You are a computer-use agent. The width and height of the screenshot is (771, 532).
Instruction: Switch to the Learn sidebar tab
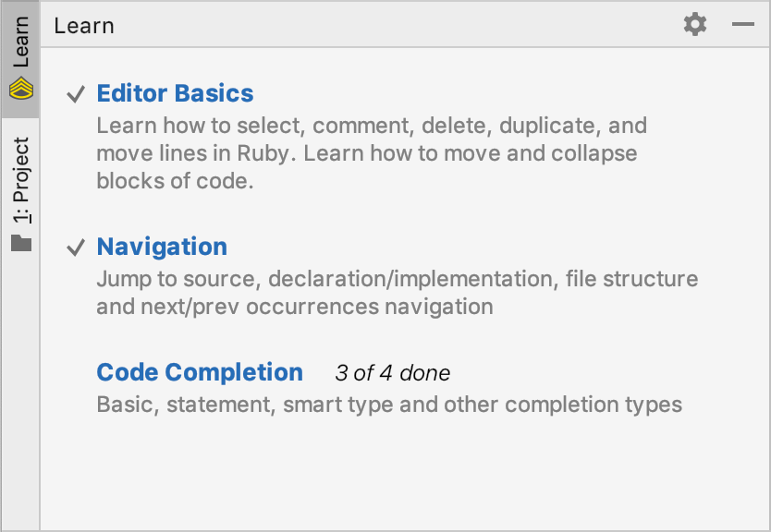coord(20,59)
